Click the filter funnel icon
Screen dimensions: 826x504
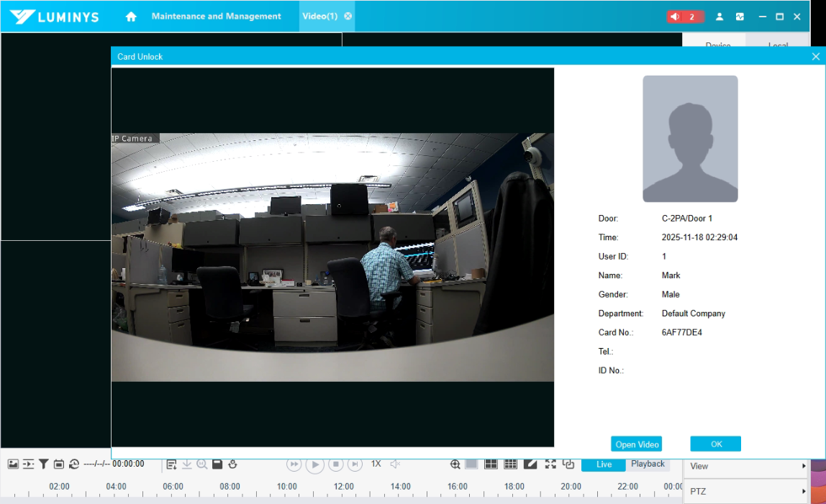pyautogui.click(x=44, y=464)
